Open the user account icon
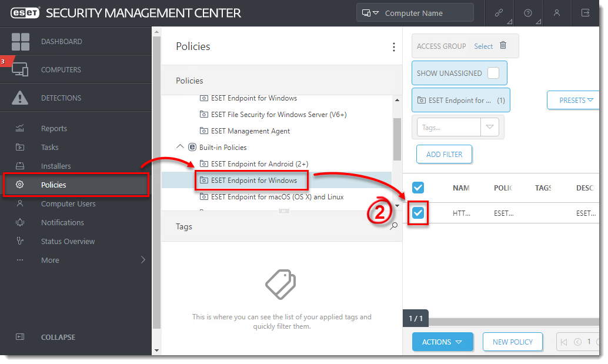The width and height of the screenshot is (608, 364). pos(557,13)
